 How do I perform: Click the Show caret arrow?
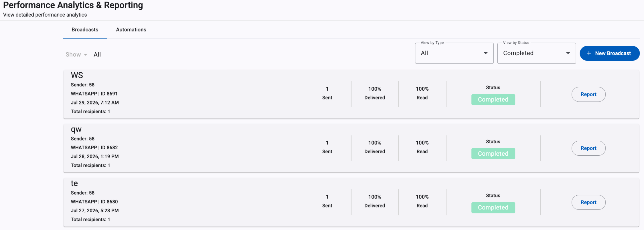[x=85, y=55]
